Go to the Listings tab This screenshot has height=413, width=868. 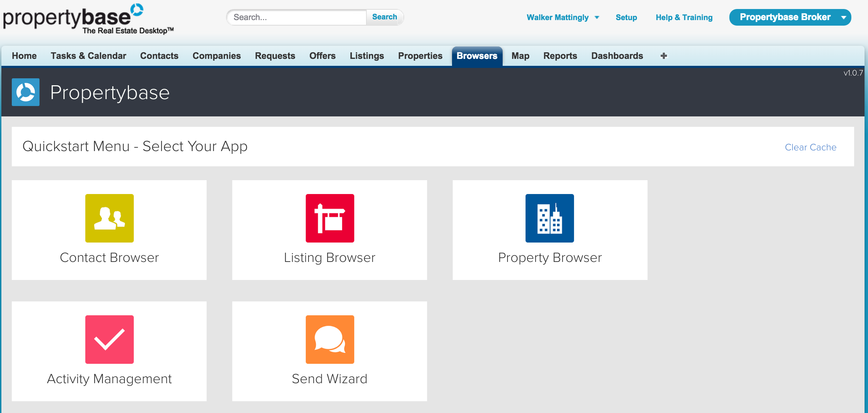pyautogui.click(x=367, y=56)
